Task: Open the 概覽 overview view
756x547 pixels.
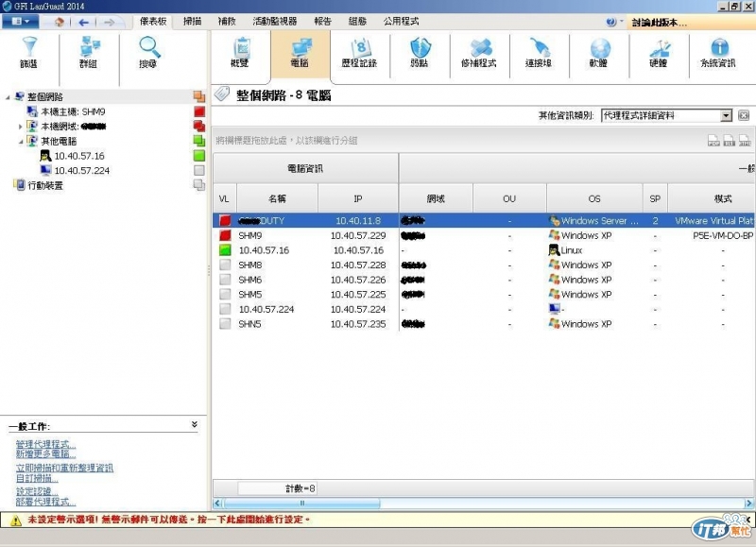Action: [x=240, y=52]
